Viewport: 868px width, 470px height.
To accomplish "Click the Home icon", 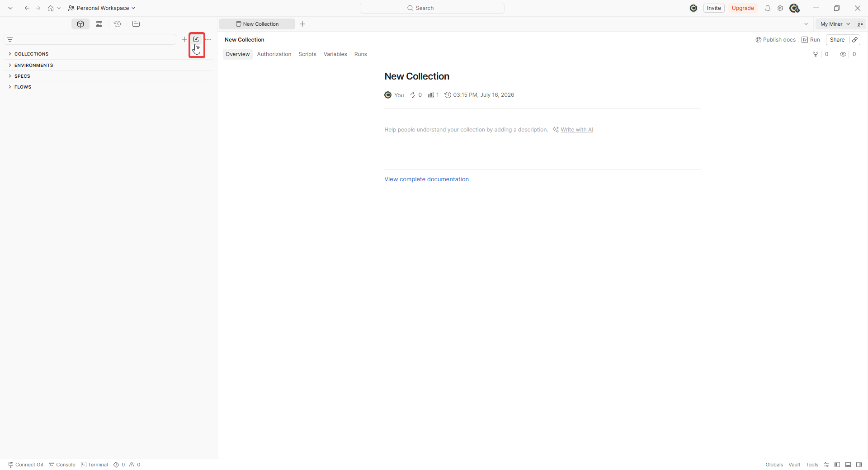I will pyautogui.click(x=51, y=8).
